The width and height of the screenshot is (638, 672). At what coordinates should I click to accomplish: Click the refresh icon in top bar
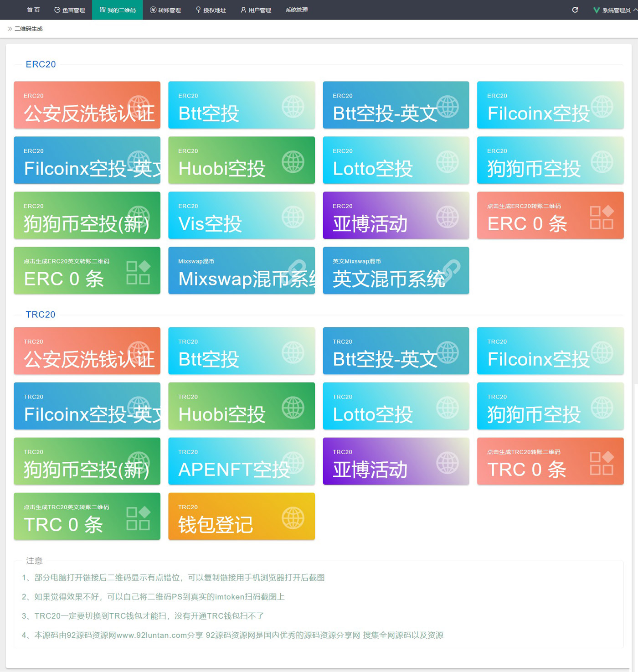(575, 10)
